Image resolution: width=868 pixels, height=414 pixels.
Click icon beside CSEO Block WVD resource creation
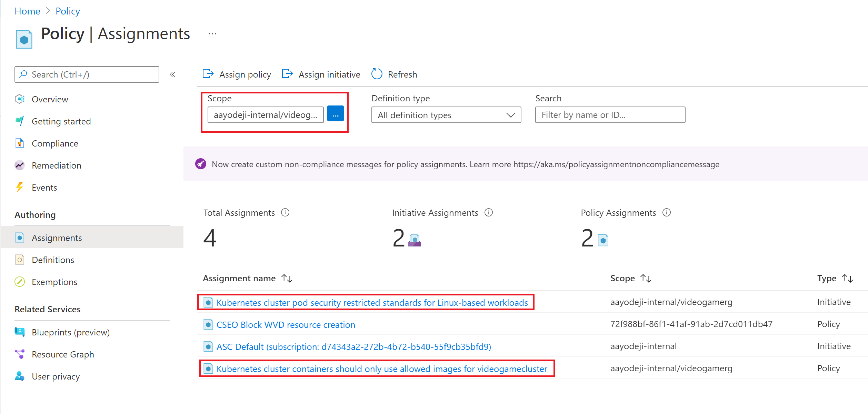pyautogui.click(x=208, y=324)
